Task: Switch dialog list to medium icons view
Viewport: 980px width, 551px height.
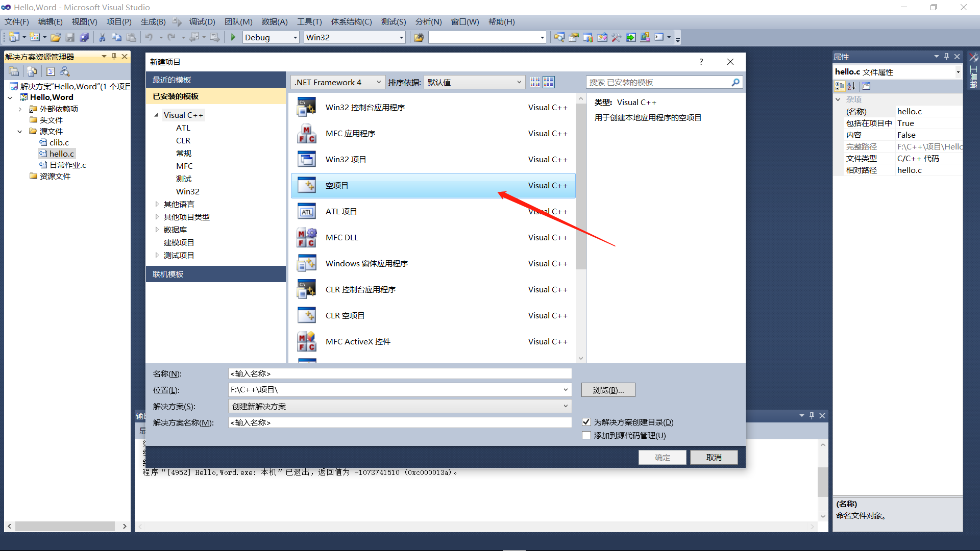Action: click(x=549, y=82)
